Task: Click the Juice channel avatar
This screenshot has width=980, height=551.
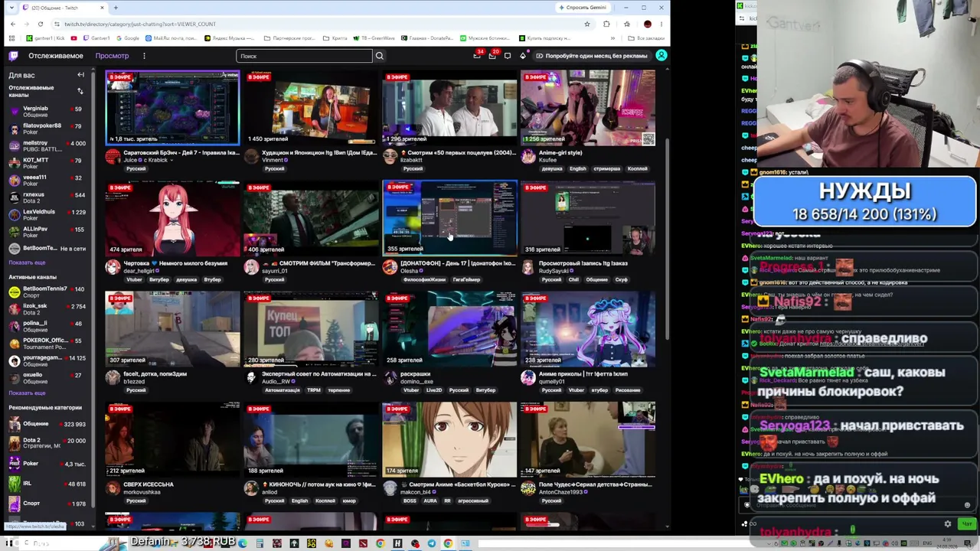Action: point(113,157)
